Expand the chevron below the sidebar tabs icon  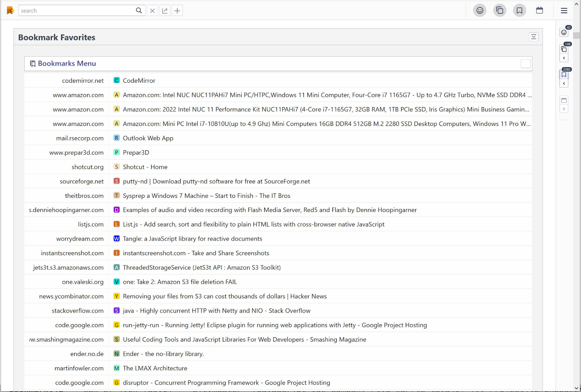564,58
